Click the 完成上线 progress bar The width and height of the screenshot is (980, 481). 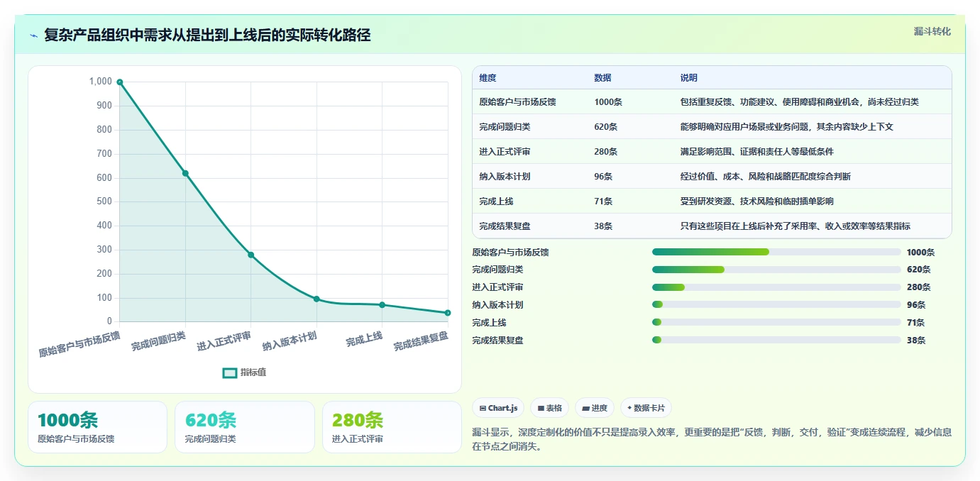tap(776, 322)
